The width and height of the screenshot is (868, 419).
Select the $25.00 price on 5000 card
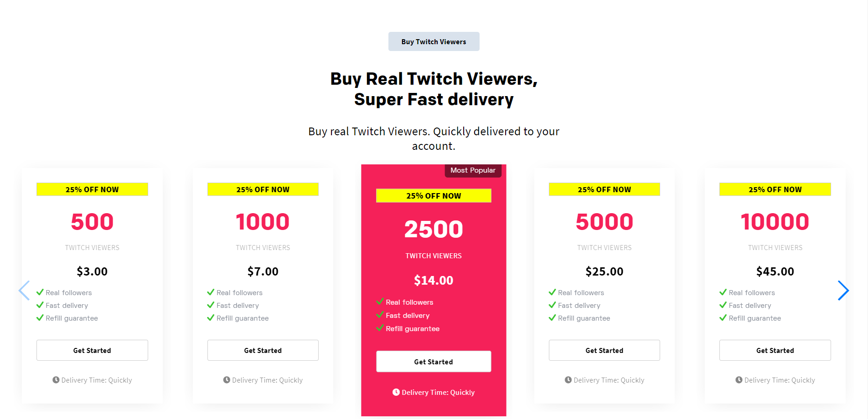pos(604,271)
